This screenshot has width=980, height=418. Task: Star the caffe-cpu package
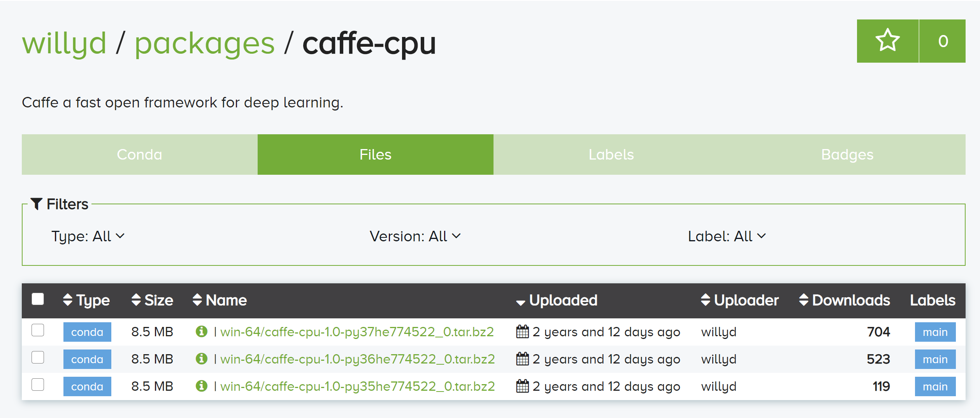pyautogui.click(x=887, y=41)
